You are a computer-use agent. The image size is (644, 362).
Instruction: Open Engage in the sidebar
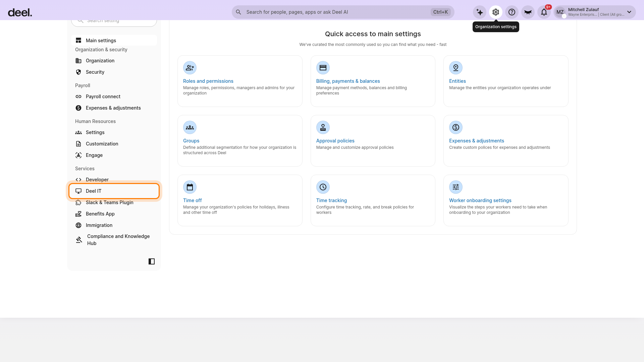(114, 155)
